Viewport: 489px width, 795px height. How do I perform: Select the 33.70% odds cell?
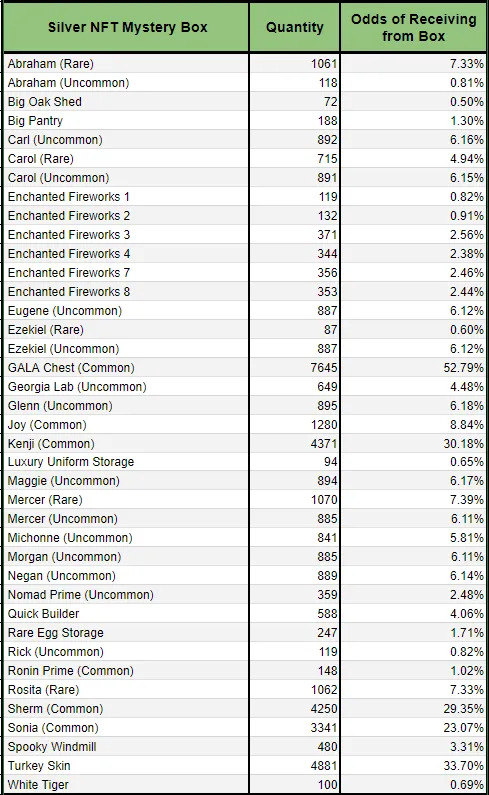pyautogui.click(x=413, y=766)
